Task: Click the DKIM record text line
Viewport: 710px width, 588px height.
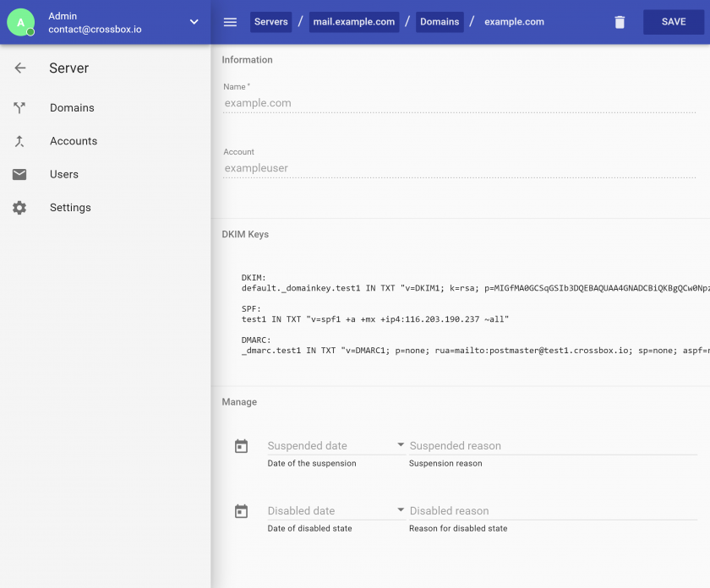Action: tap(475, 288)
